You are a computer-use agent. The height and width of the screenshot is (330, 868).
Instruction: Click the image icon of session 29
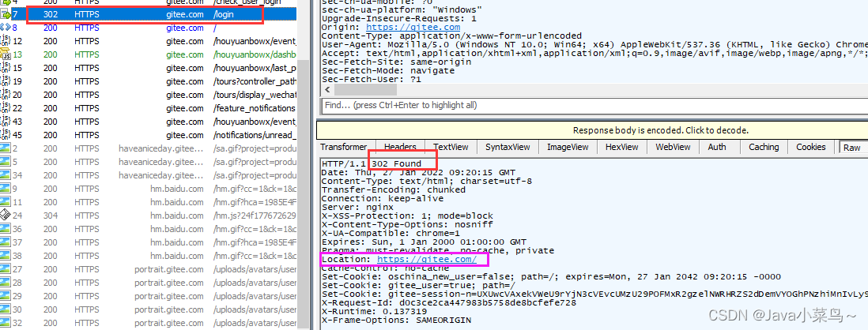click(6, 296)
